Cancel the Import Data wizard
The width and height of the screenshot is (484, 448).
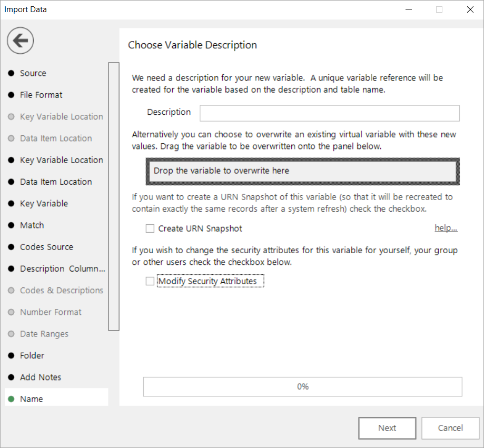point(450,428)
